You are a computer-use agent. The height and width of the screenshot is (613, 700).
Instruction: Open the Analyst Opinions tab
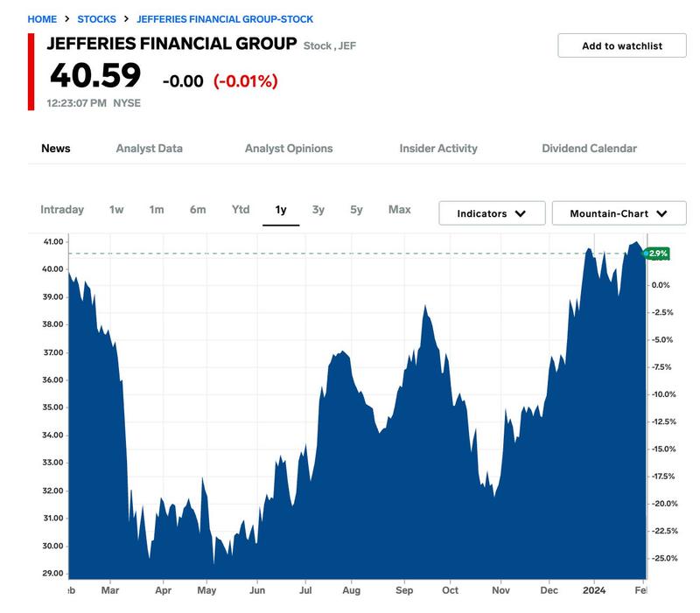[289, 149]
